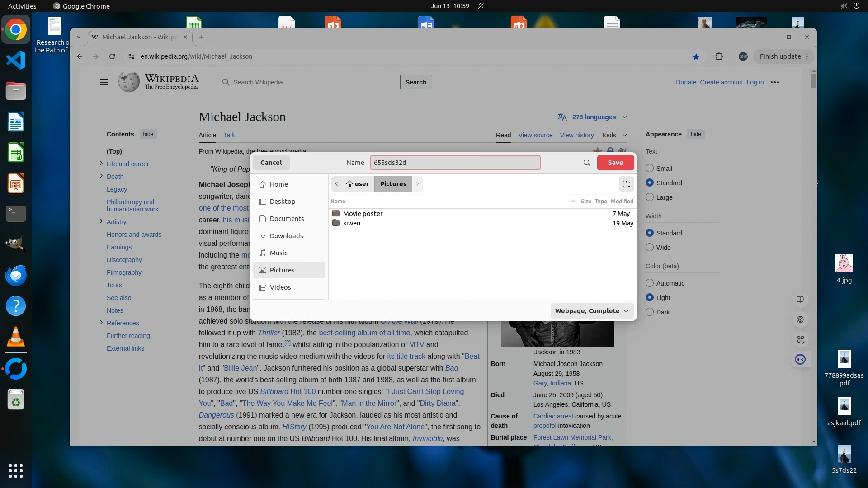The image size is (868, 488).
Task: Click the Name filename input field
Action: coord(454,163)
